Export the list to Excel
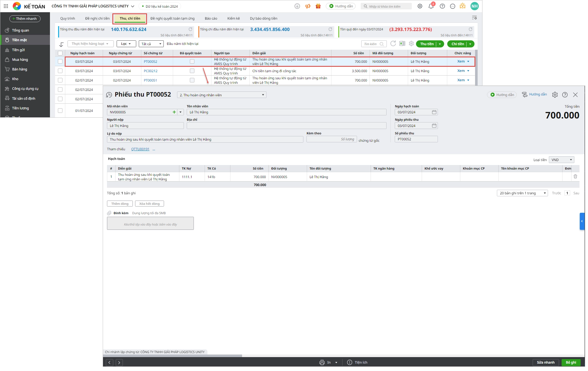This screenshot has height=371, width=588. (x=402, y=43)
